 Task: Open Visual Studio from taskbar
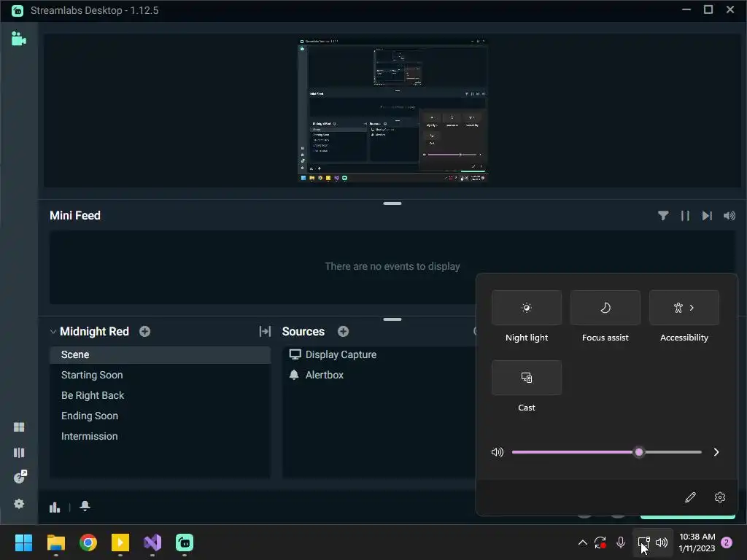tap(152, 542)
